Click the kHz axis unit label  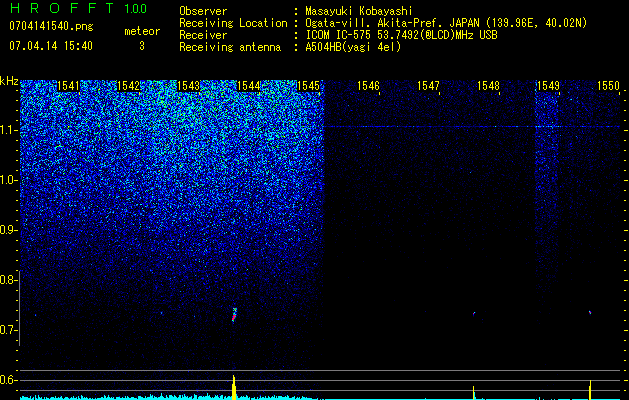(9, 82)
